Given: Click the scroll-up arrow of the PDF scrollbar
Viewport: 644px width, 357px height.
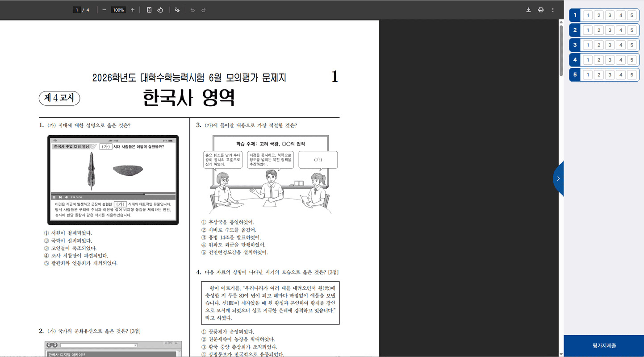Looking at the screenshot, I should [x=561, y=22].
